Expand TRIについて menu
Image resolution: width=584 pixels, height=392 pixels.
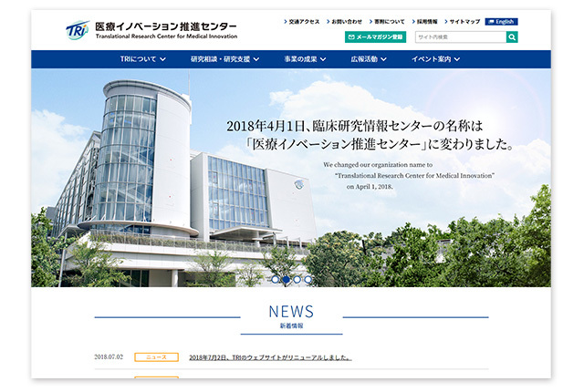point(143,59)
